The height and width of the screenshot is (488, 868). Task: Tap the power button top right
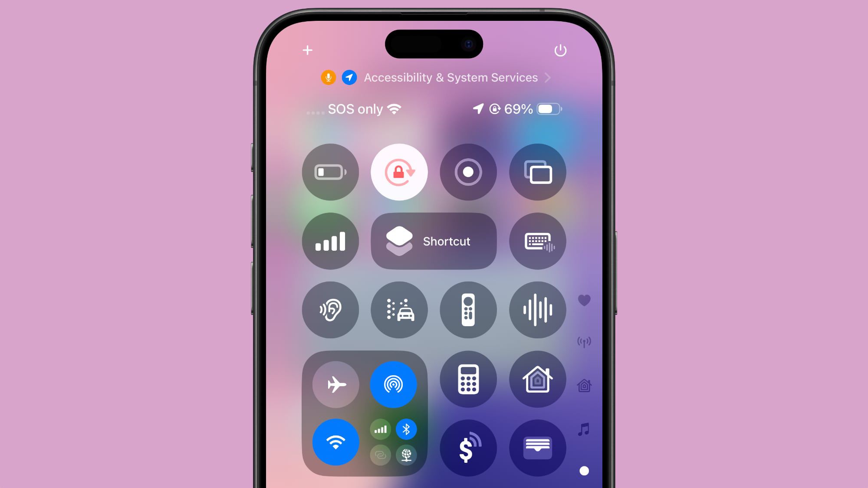pyautogui.click(x=560, y=50)
